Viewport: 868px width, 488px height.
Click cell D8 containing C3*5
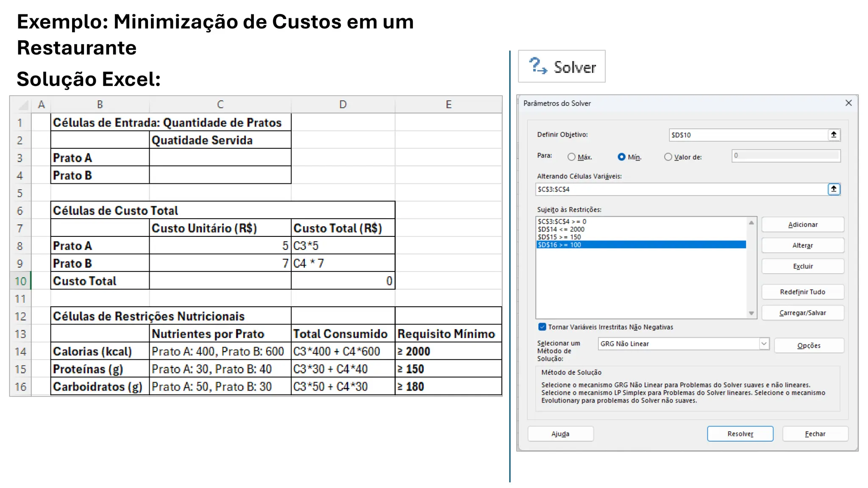tap(343, 246)
